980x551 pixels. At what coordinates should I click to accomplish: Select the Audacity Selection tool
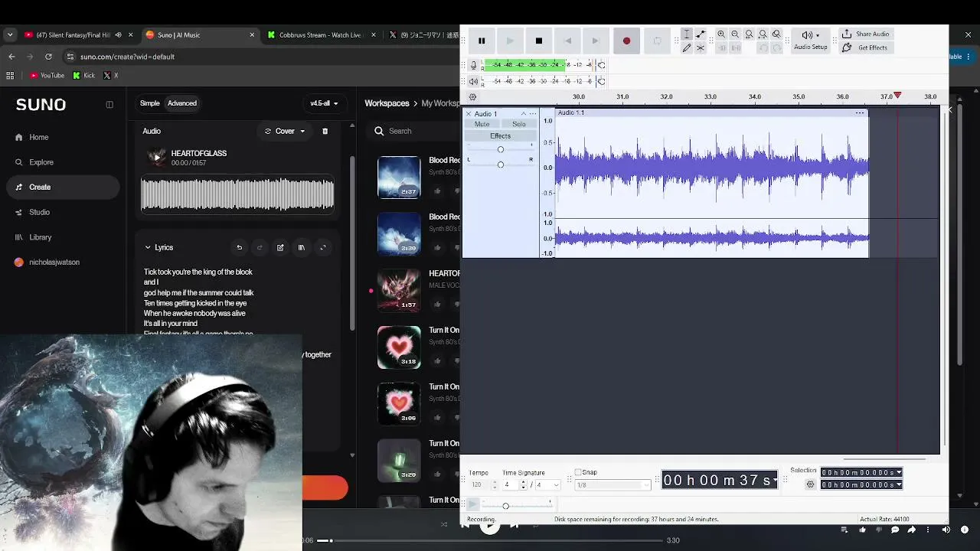pos(687,34)
